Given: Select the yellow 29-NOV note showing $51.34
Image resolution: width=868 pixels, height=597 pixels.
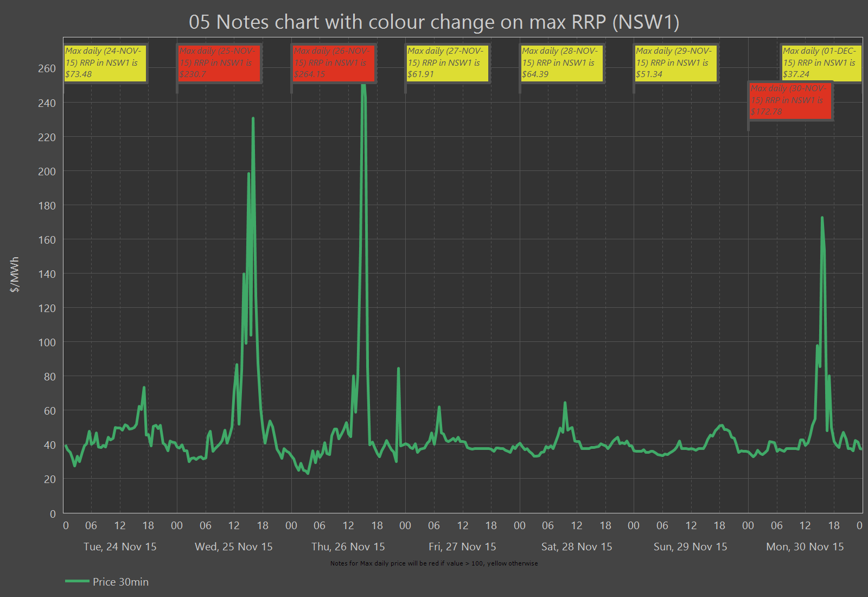Looking at the screenshot, I should coord(675,63).
